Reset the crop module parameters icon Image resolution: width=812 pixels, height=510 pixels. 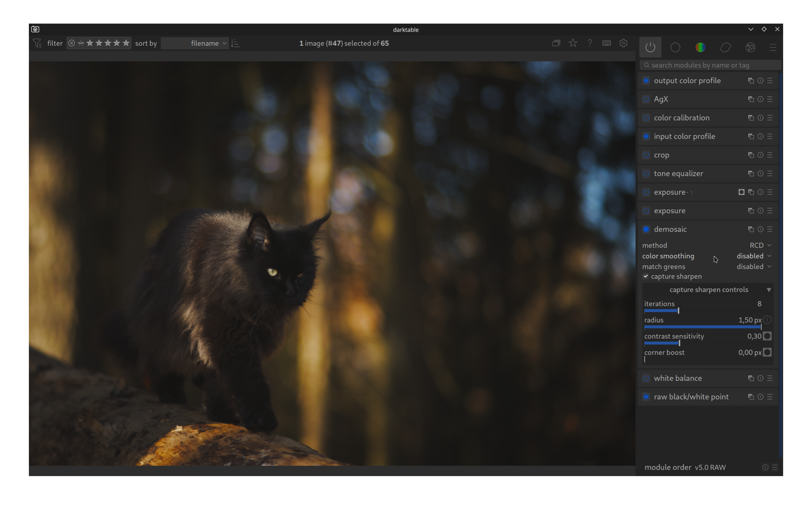(x=760, y=155)
